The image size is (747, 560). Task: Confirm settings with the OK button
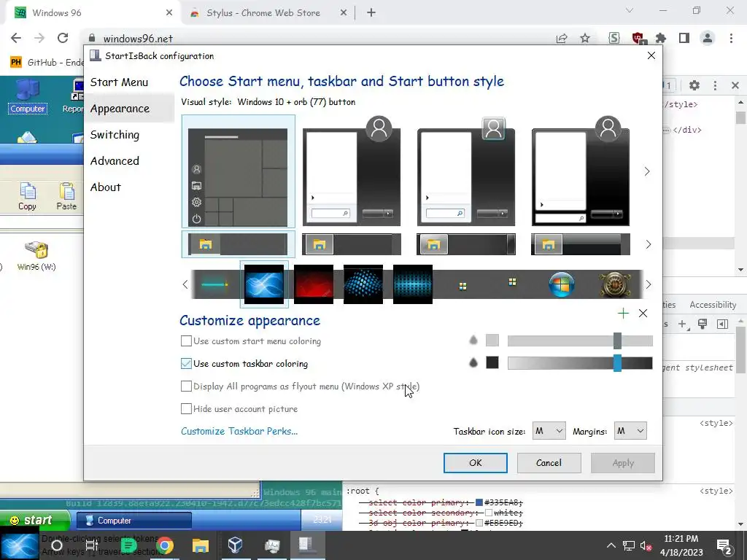476,463
